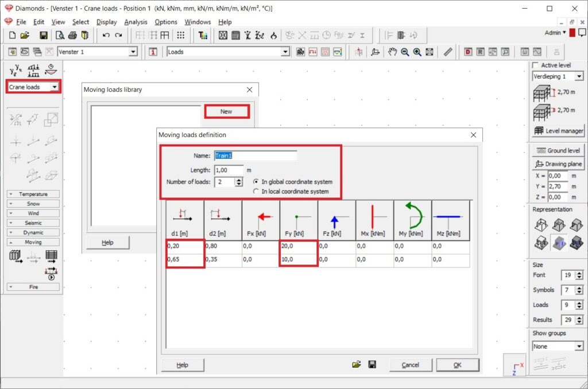This screenshot has width=588, height=389.
Task: Click the flame icon in the top toolbar
Action: click(273, 35)
